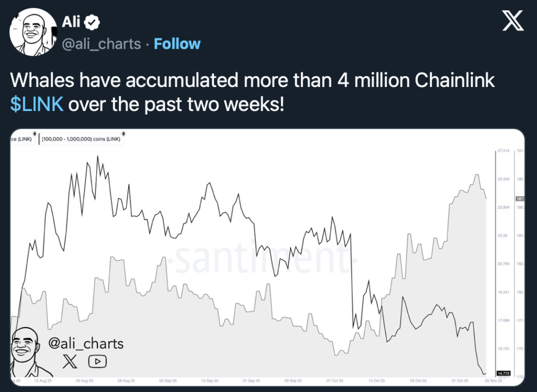Open the $LINK cashtag link
This screenshot has height=392, width=537.
(37, 104)
